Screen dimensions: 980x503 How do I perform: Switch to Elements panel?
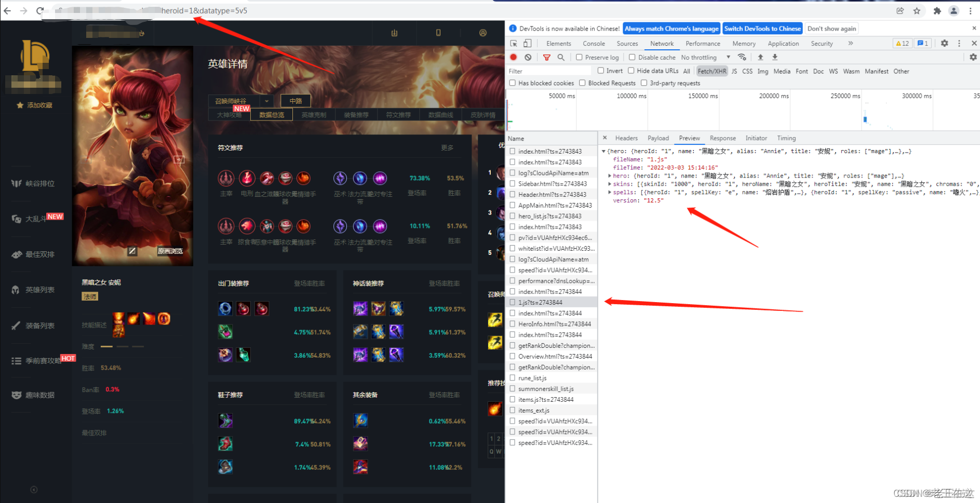pyautogui.click(x=558, y=44)
